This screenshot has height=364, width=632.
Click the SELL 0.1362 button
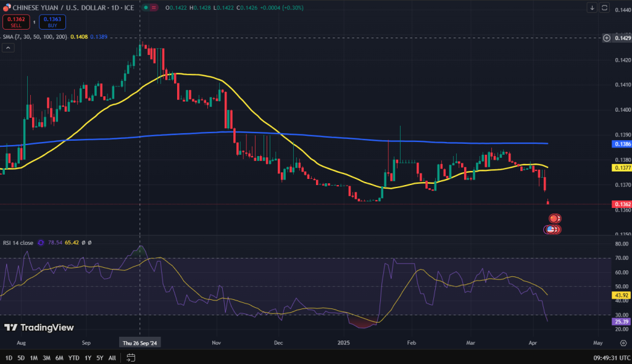coord(16,22)
